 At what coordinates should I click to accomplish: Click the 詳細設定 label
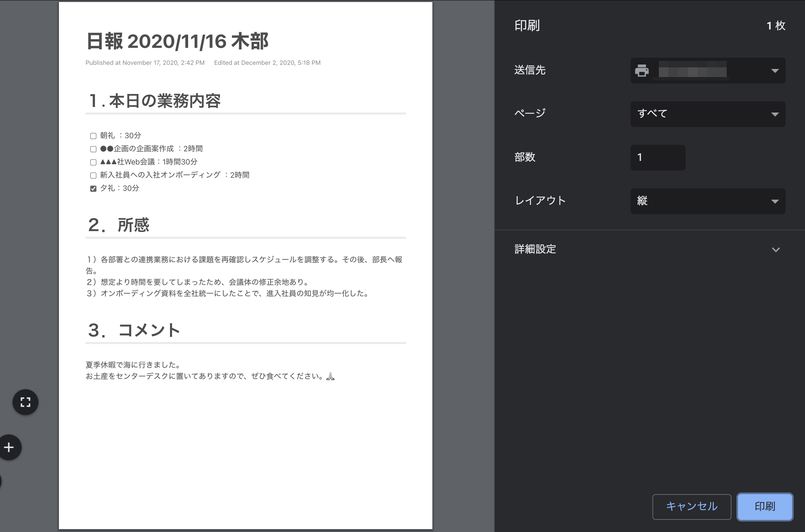pos(535,249)
